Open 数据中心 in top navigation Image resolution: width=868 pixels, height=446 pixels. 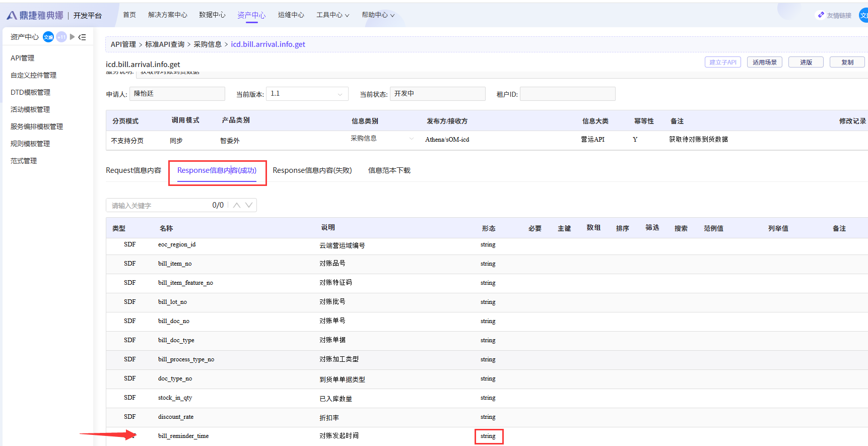[212, 15]
